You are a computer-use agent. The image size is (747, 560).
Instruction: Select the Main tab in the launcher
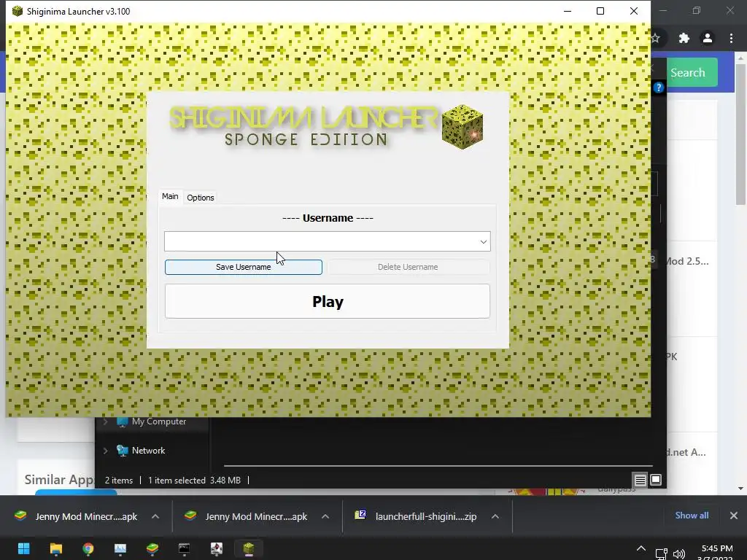pos(170,196)
